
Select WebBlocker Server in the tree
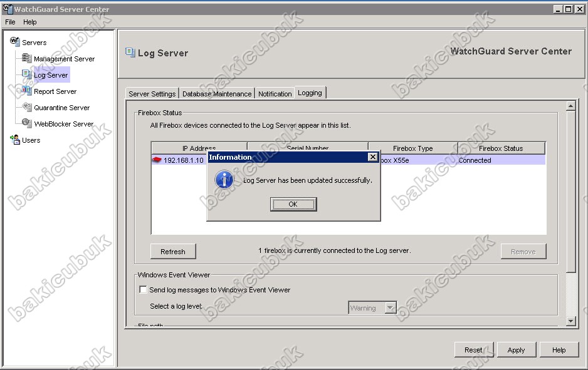(x=64, y=123)
